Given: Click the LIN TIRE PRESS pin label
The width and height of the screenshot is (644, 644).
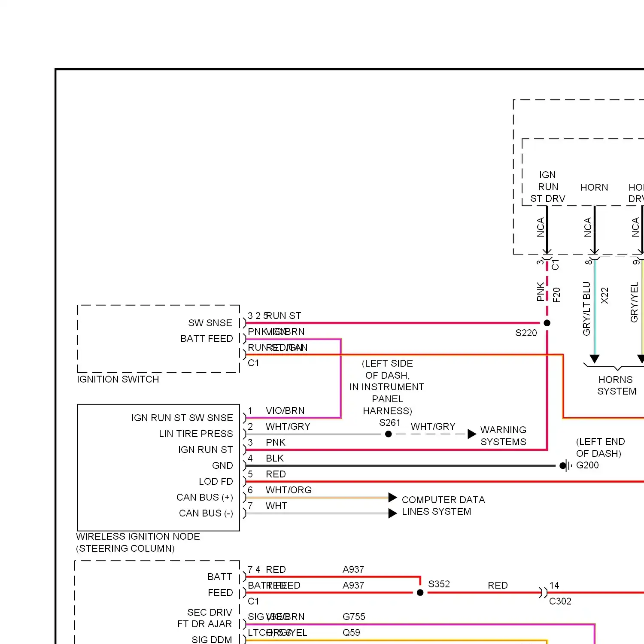Looking at the screenshot, I should pyautogui.click(x=196, y=434).
